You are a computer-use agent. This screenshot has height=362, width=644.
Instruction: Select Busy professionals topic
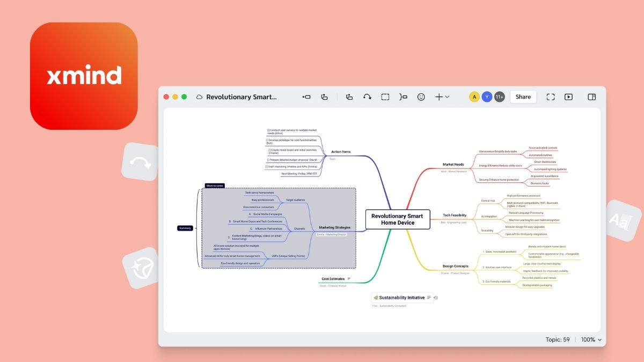click(262, 200)
